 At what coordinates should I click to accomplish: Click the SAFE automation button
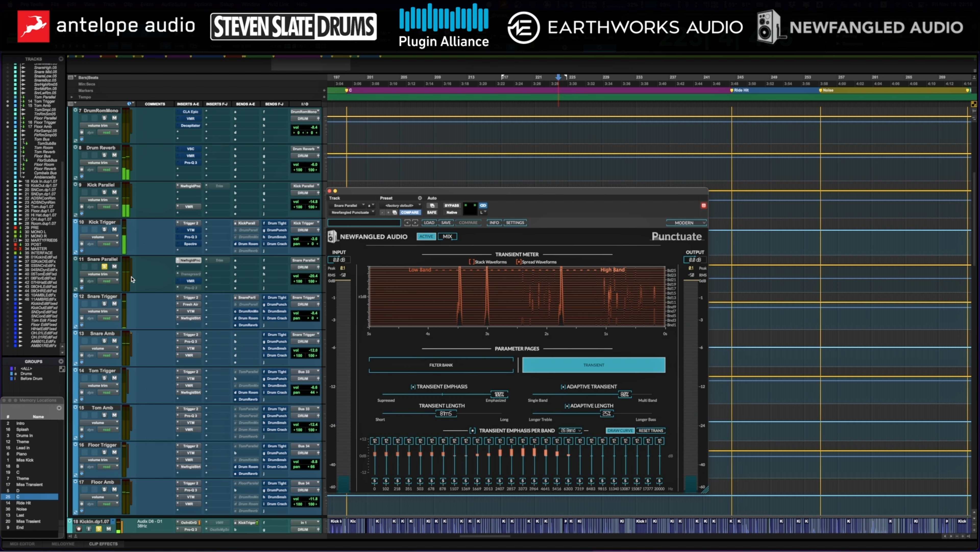pyautogui.click(x=432, y=212)
